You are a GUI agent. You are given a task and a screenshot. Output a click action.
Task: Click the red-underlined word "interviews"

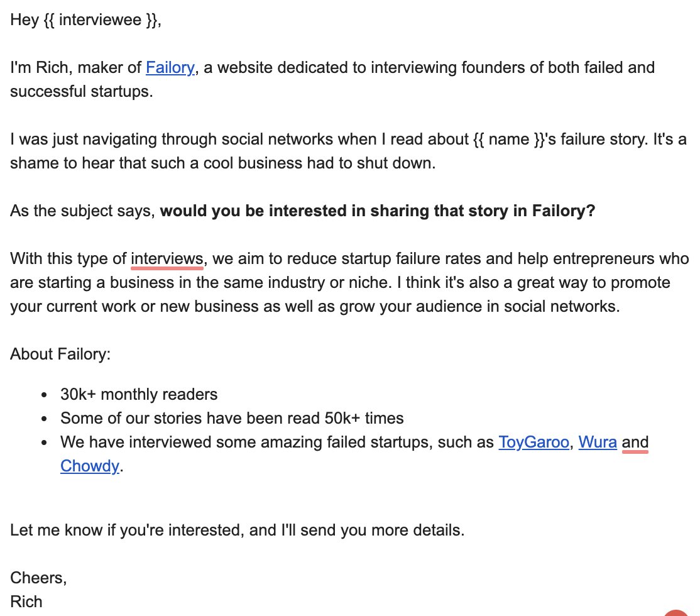pos(167,258)
